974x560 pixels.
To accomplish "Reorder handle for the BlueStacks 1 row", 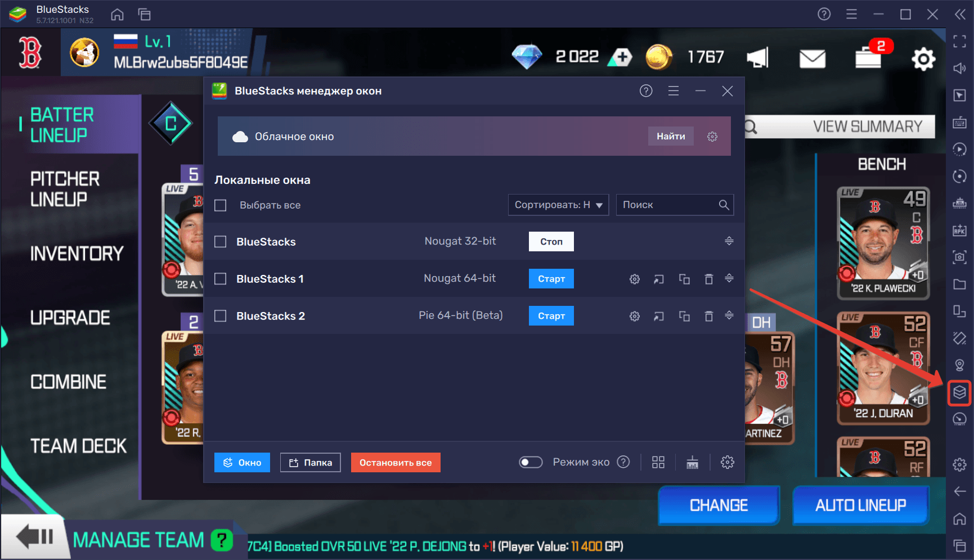I will click(x=729, y=278).
